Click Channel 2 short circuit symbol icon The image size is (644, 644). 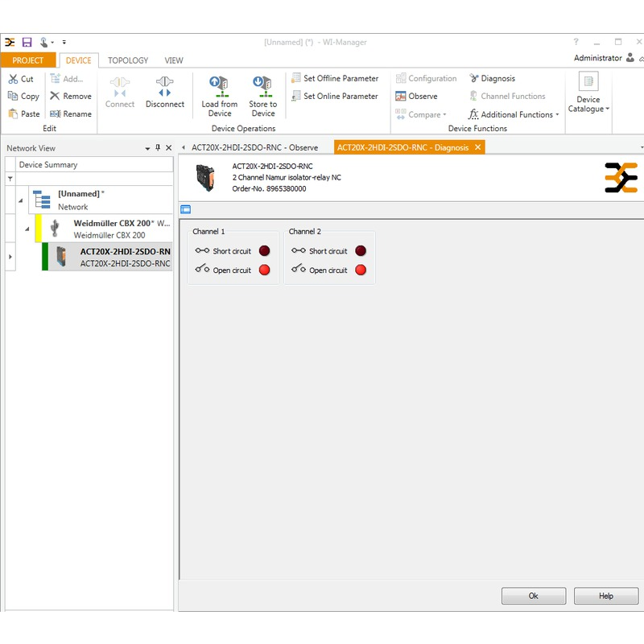pyautogui.click(x=298, y=250)
